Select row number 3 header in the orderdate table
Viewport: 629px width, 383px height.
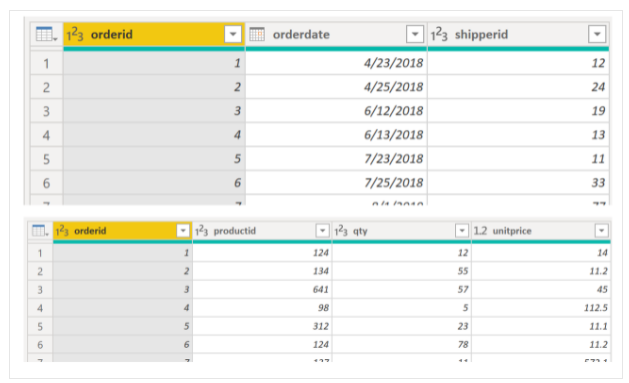47,111
